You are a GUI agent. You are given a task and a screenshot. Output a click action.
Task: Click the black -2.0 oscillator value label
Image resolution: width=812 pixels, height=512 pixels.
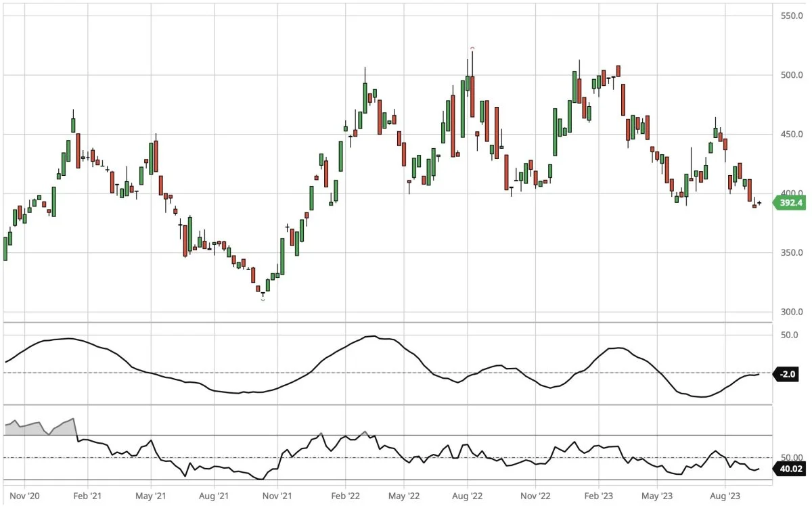point(787,374)
